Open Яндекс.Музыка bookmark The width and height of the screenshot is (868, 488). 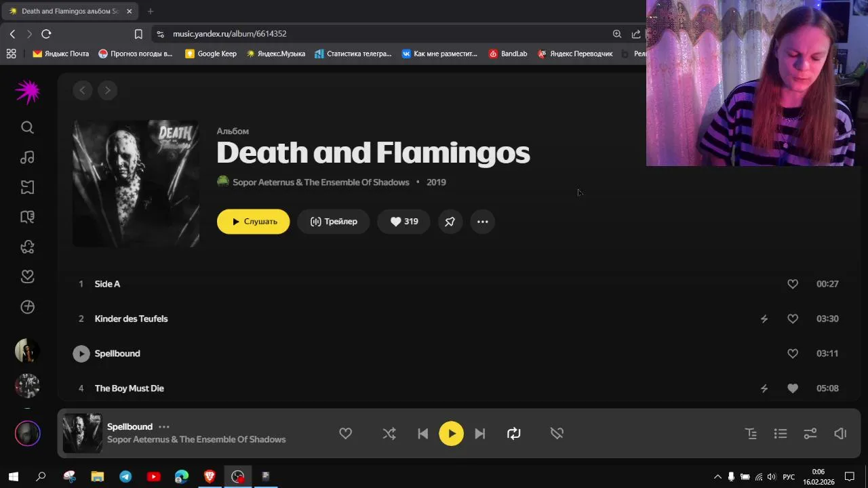coord(275,54)
